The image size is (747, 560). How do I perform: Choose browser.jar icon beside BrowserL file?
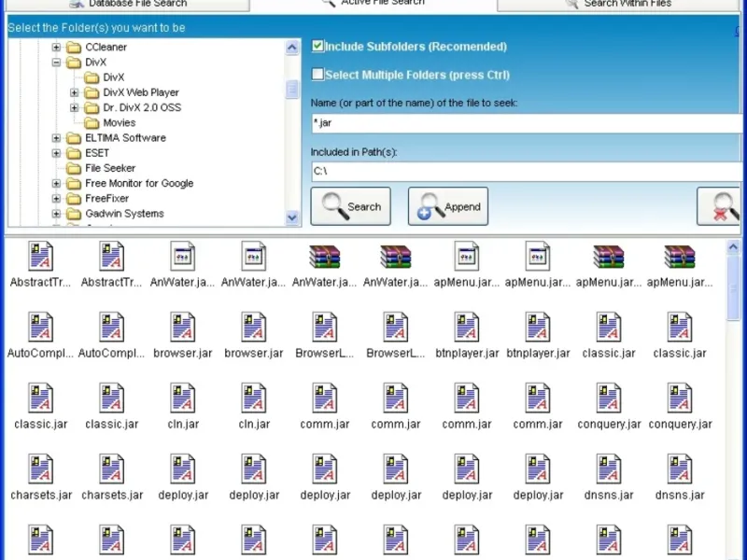coord(253,328)
